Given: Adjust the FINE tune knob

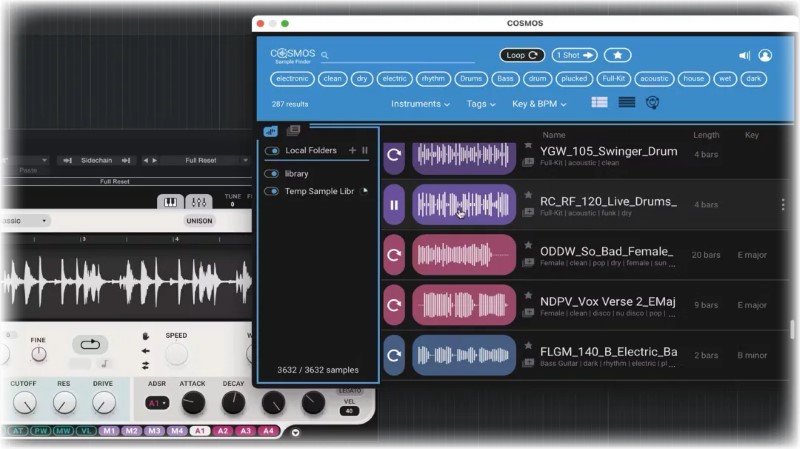Looking at the screenshot, I should [x=39, y=354].
